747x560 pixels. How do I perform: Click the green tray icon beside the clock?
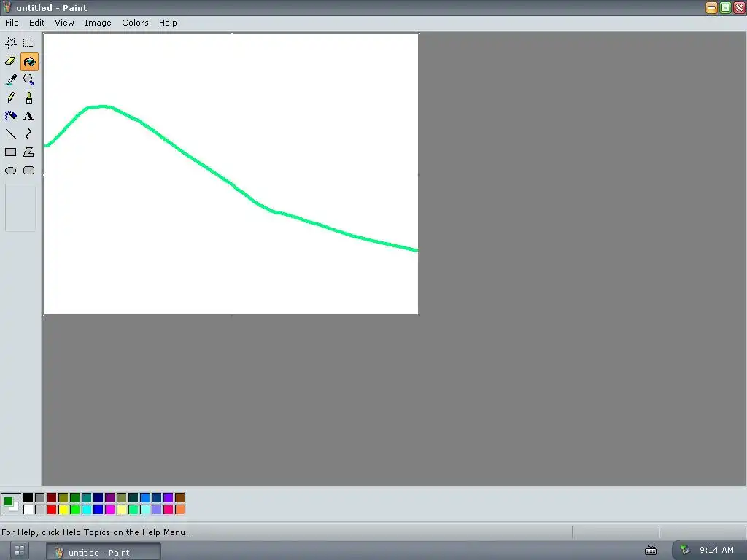(x=685, y=550)
